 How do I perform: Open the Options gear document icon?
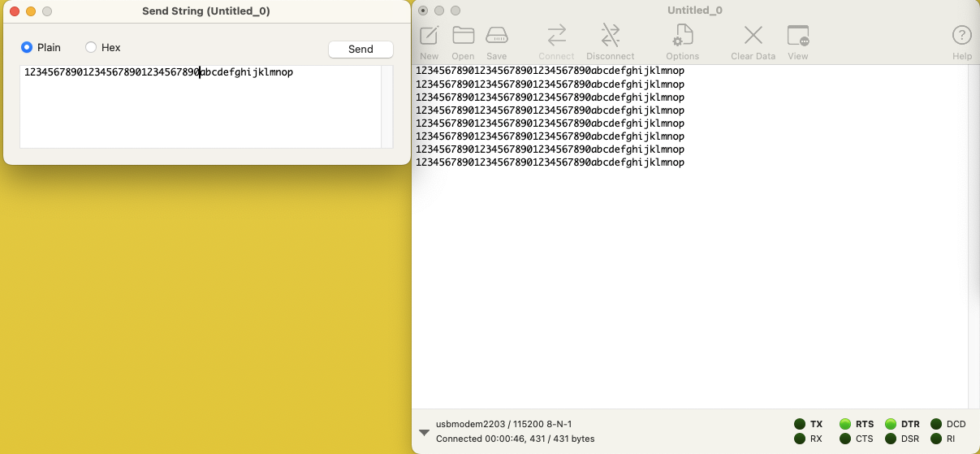[x=683, y=36]
